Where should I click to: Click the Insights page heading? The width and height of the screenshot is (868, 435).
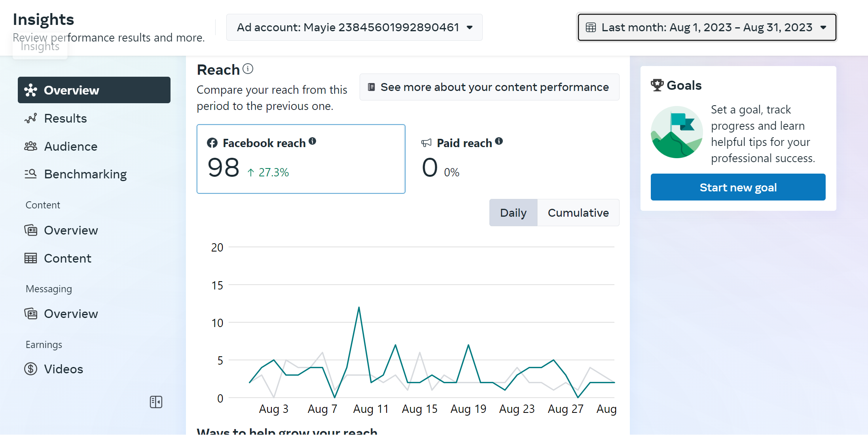[44, 19]
